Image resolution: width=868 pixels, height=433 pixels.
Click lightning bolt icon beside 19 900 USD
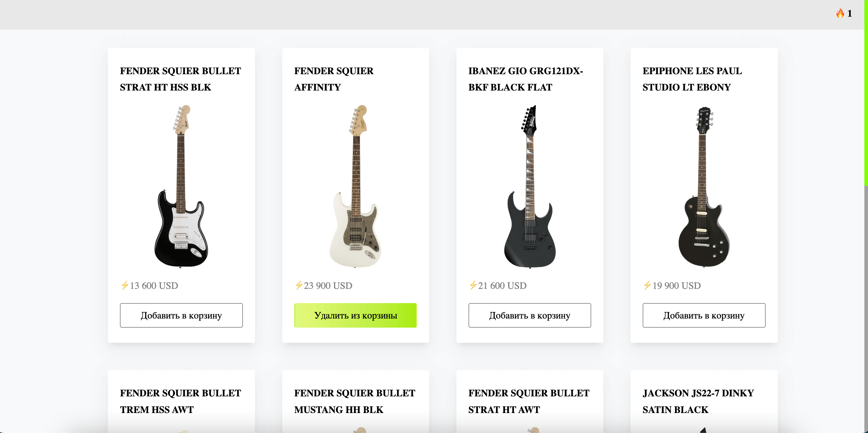(647, 285)
